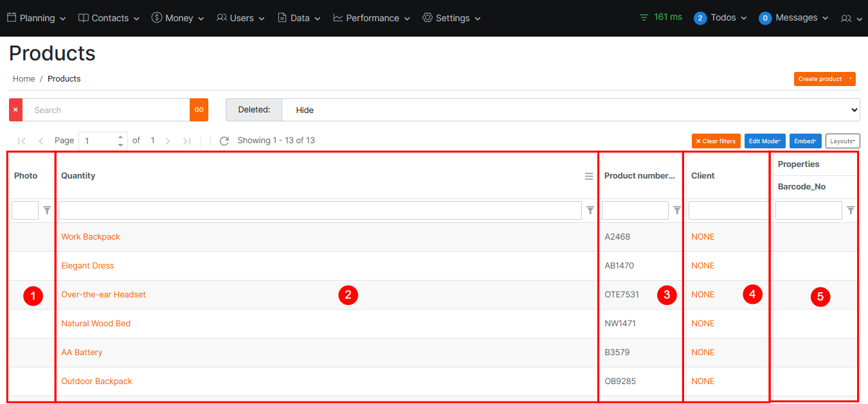Image resolution: width=868 pixels, height=404 pixels.
Task: Click the red clear search X button
Action: tap(15, 110)
